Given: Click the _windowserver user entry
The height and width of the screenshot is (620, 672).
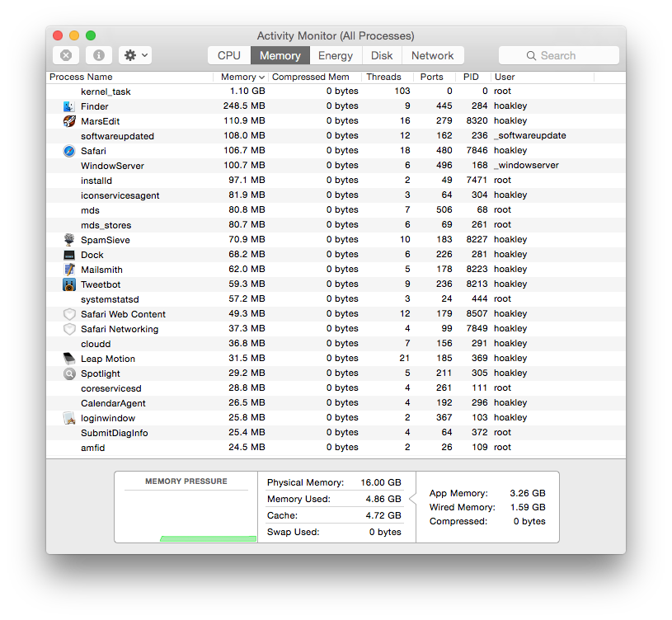Looking at the screenshot, I should 526,166.
